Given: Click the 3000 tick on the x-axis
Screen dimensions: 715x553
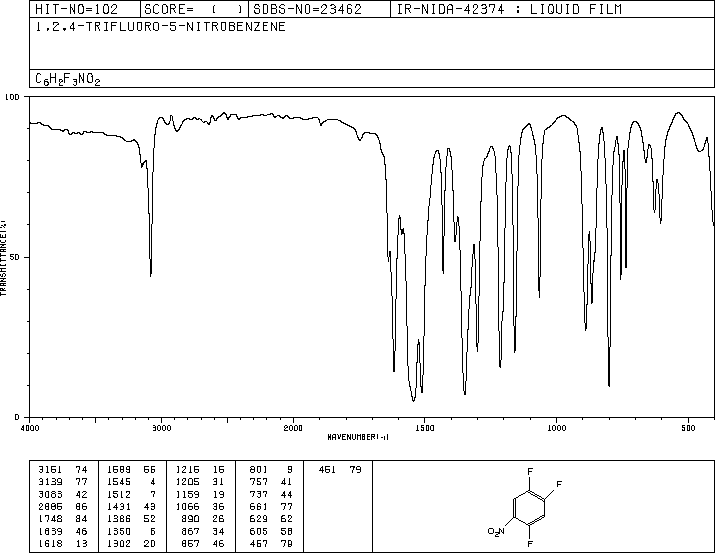Looking at the screenshot, I should coord(161,428).
